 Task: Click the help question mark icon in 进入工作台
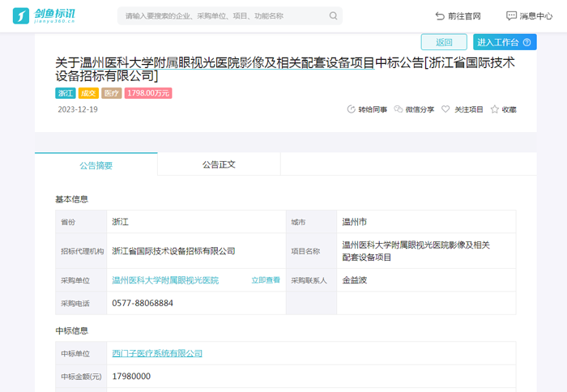pos(526,42)
